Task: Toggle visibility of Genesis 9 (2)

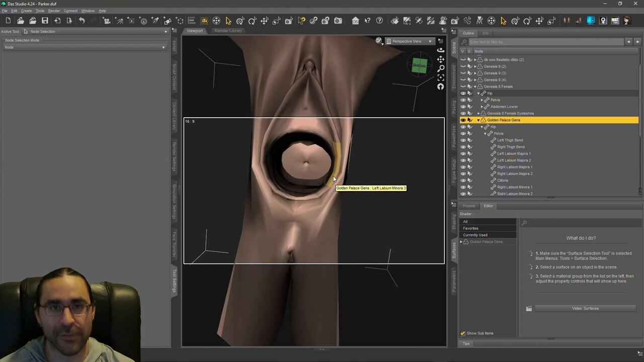Action: point(463,66)
